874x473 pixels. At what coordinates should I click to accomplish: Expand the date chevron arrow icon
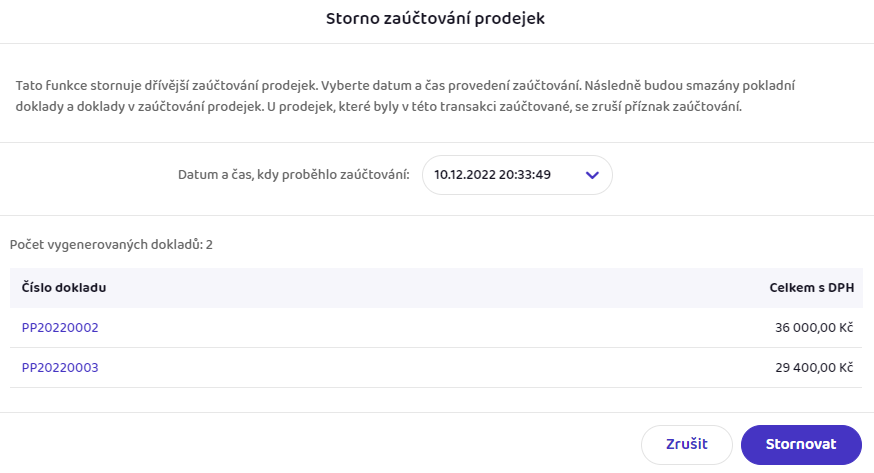(x=592, y=175)
